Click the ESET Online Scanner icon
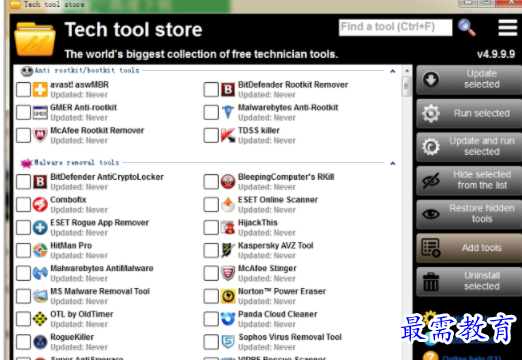The image size is (522, 360). (228, 205)
